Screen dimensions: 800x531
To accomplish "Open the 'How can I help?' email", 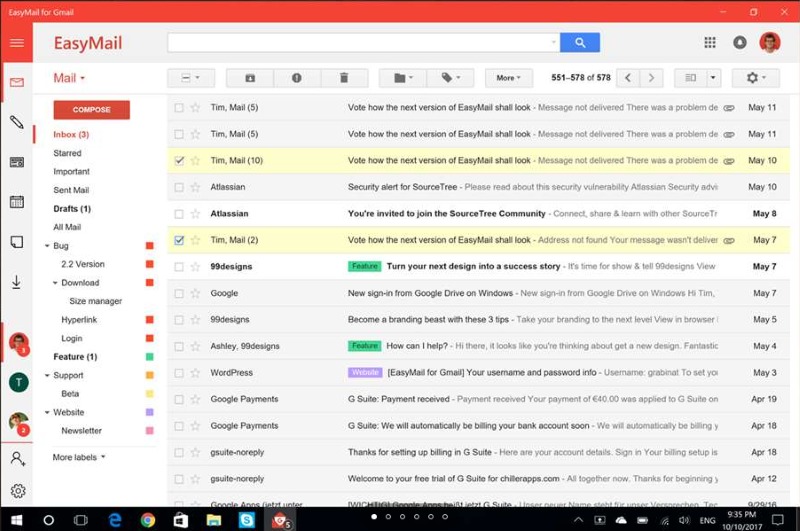I will pos(479,346).
